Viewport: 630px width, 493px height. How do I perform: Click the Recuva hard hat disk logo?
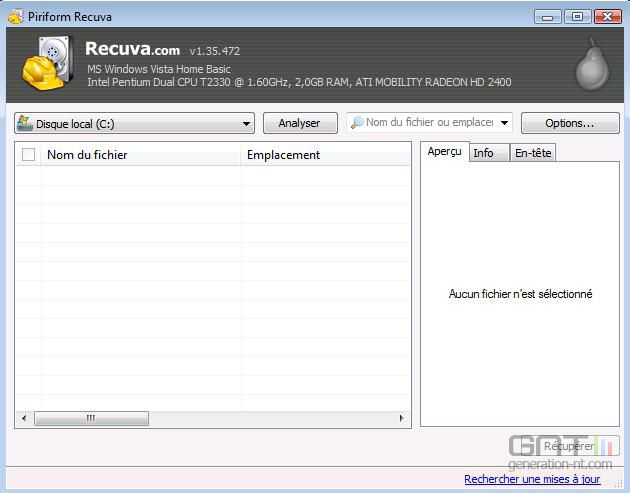[x=48, y=62]
